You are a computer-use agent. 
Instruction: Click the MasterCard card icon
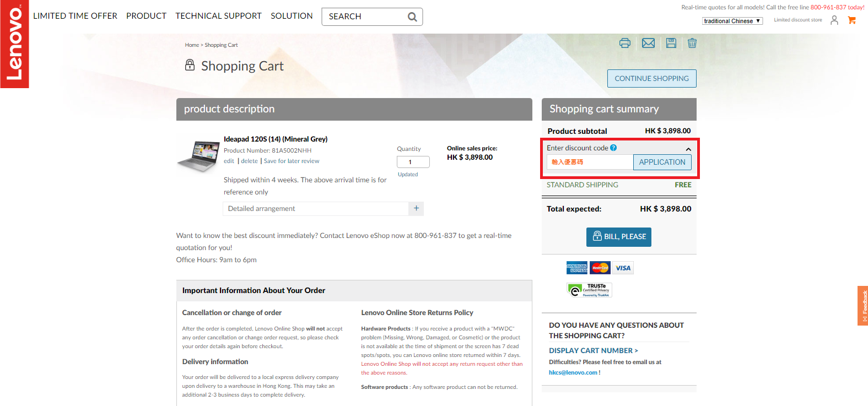click(x=600, y=268)
